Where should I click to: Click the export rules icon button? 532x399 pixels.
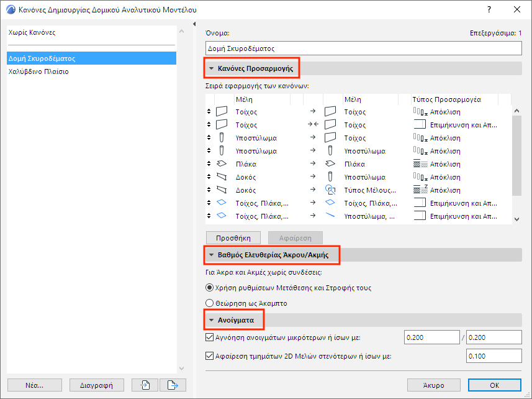coord(173,385)
